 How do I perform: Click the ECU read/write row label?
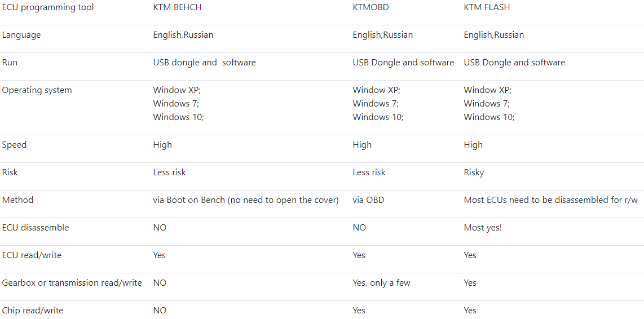[x=32, y=255]
